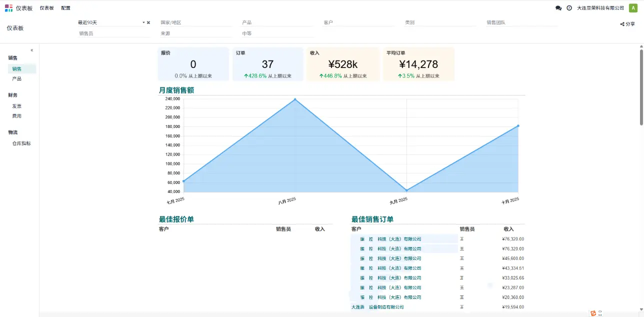
Task: Clear the 最近90天 date filter
Action: (148, 22)
